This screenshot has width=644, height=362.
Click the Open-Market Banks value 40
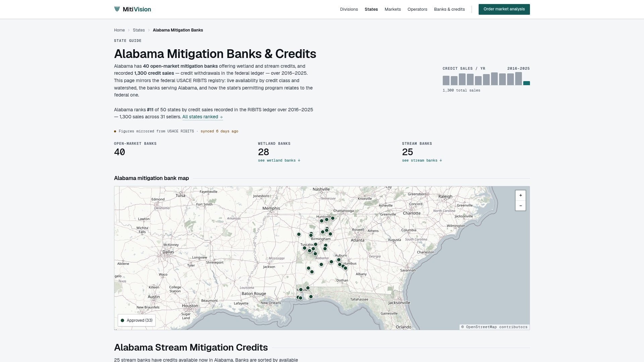pyautogui.click(x=120, y=152)
